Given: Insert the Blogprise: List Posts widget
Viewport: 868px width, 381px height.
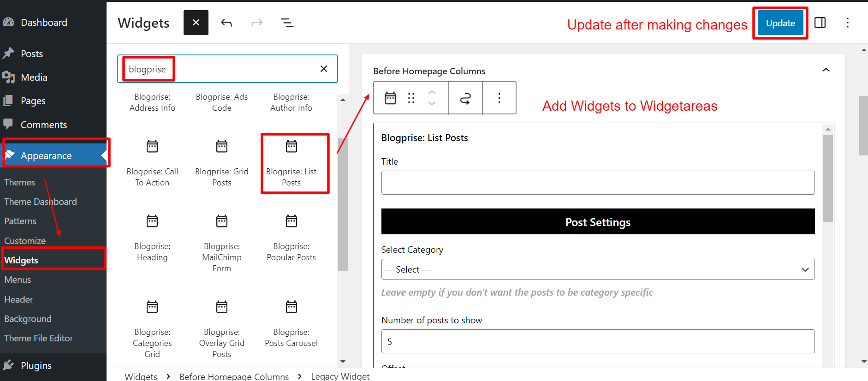Looking at the screenshot, I should (x=291, y=163).
